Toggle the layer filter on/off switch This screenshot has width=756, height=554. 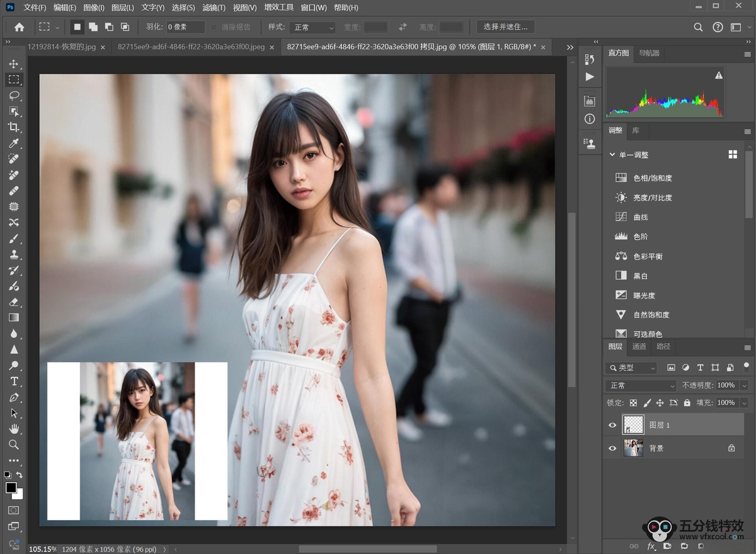click(747, 366)
